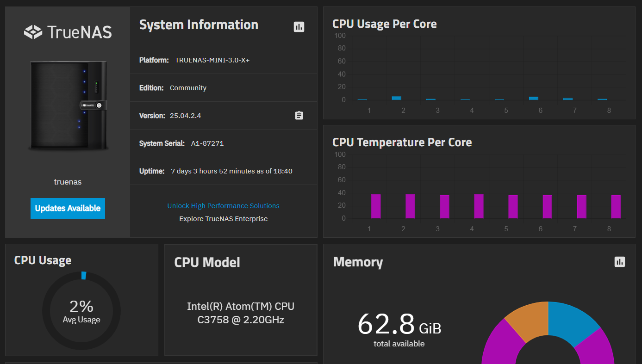
Task: Open Memory reports chart icon
Action: pyautogui.click(x=619, y=262)
